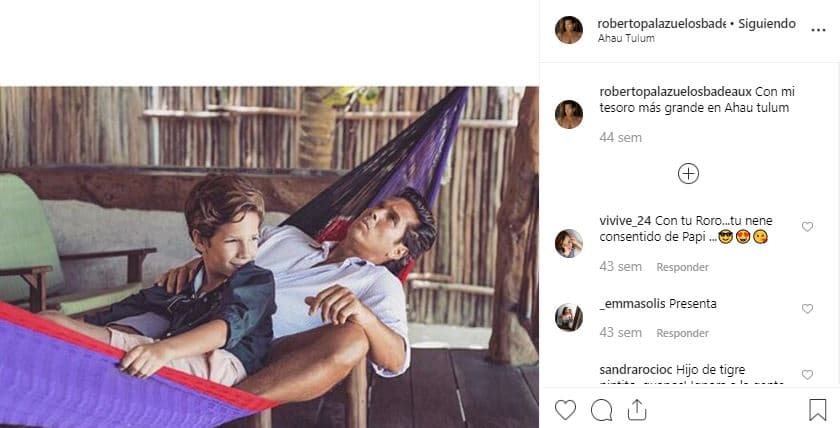Share the post via share icon
840x428 pixels.
[637, 410]
